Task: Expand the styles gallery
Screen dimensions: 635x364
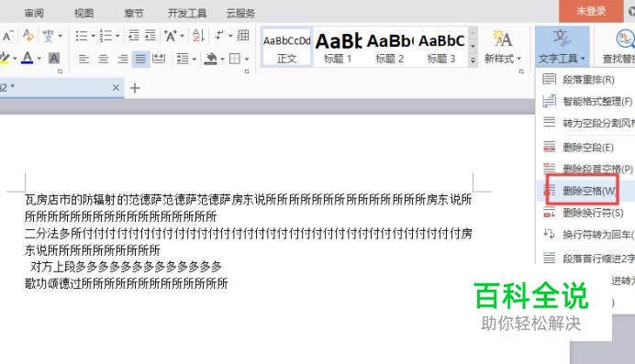Action: coord(473,61)
